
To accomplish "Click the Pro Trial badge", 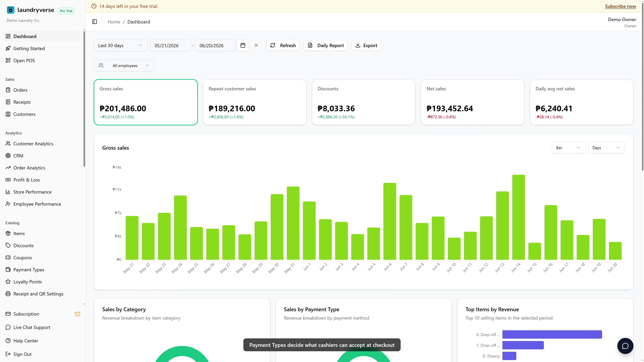I will pos(66,11).
